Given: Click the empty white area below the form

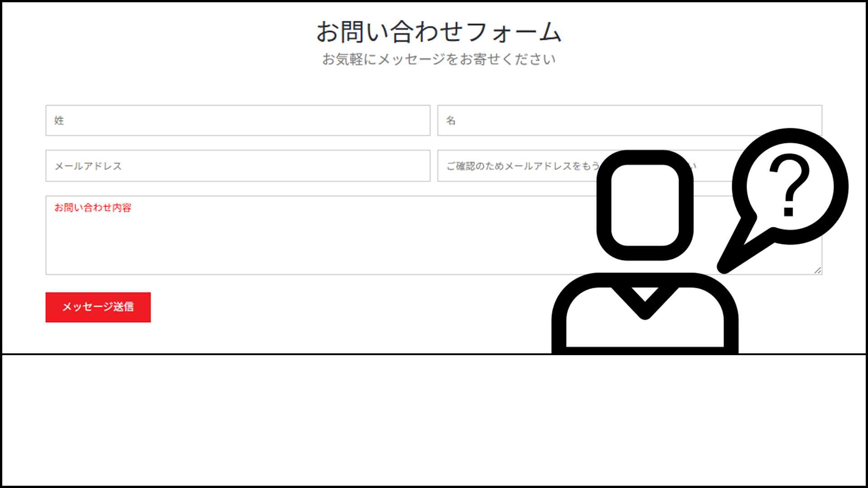Looking at the screenshot, I should pyautogui.click(x=434, y=420).
